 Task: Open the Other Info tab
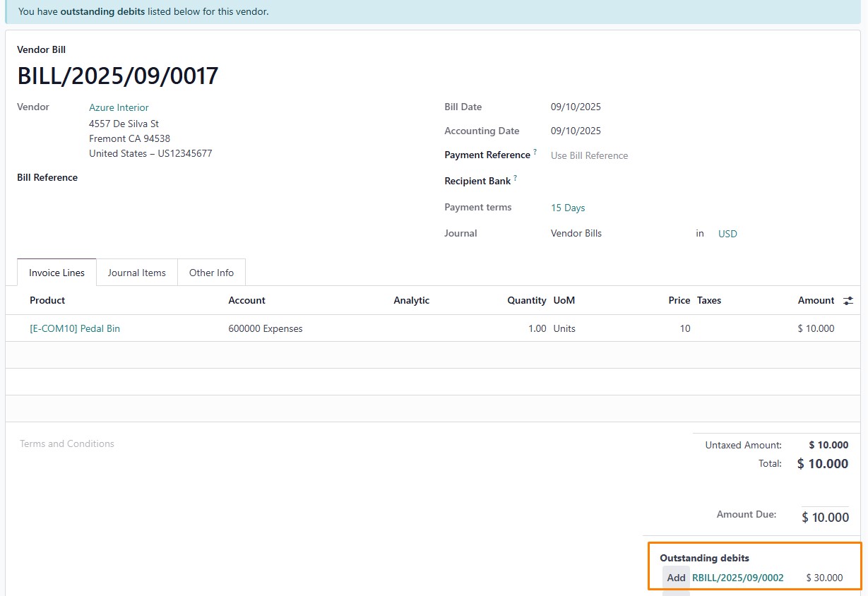point(211,273)
